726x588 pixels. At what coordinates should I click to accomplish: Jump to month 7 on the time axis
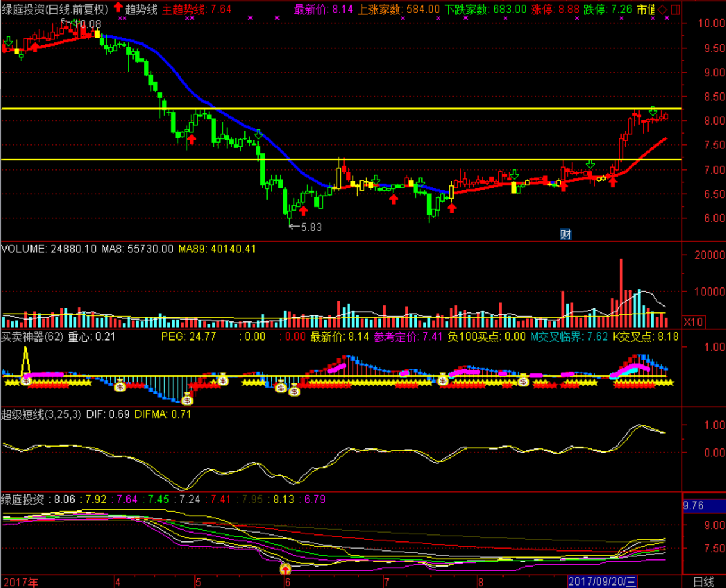coord(386,581)
